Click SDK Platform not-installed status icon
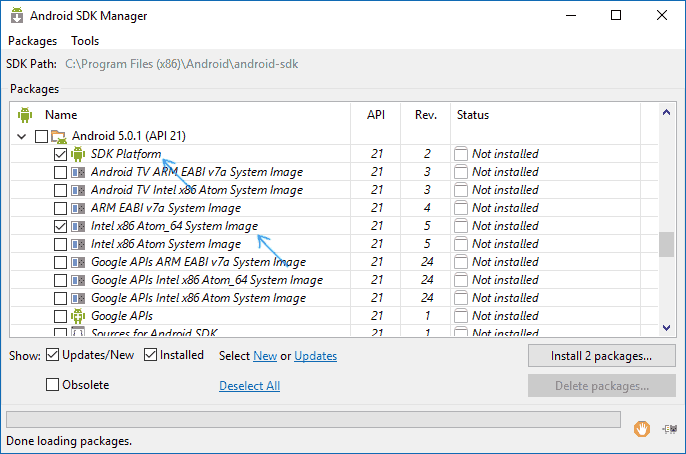This screenshot has height=454, width=686. (461, 154)
